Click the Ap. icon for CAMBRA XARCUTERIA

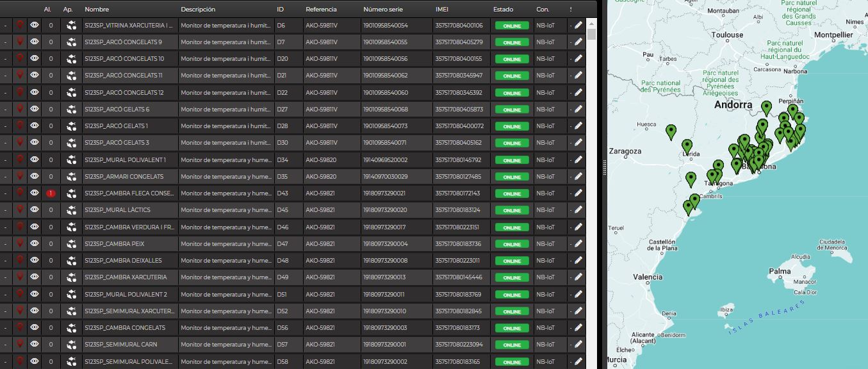pos(71,277)
